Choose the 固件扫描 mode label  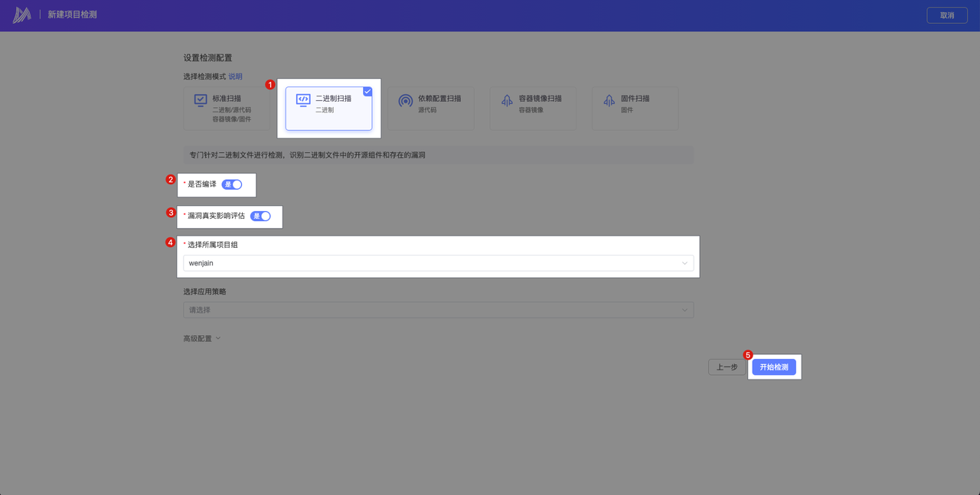pos(635,99)
